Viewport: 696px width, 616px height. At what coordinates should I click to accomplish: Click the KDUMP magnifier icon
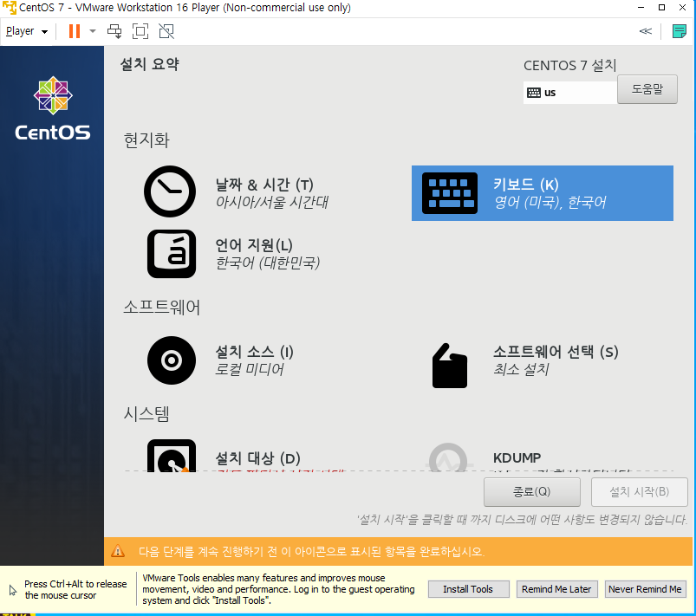click(448, 457)
